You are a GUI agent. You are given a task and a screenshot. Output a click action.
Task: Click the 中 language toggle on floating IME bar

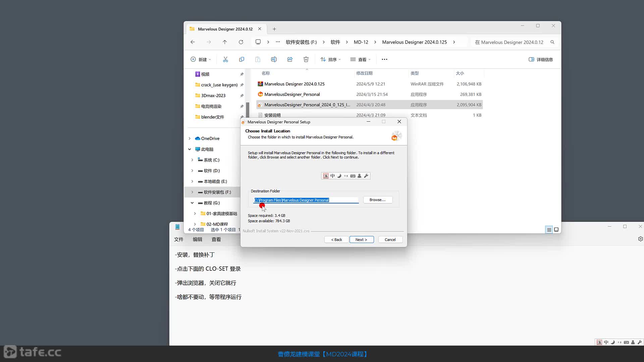click(332, 176)
